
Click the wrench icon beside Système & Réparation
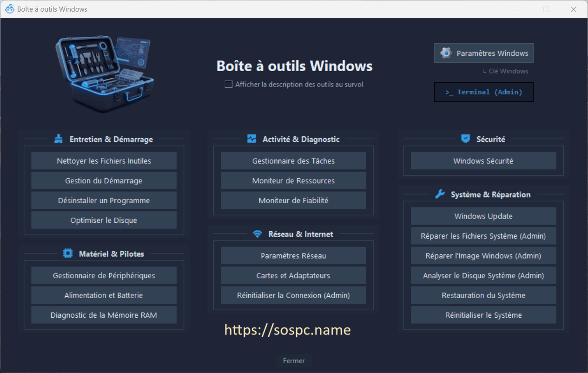pos(440,194)
